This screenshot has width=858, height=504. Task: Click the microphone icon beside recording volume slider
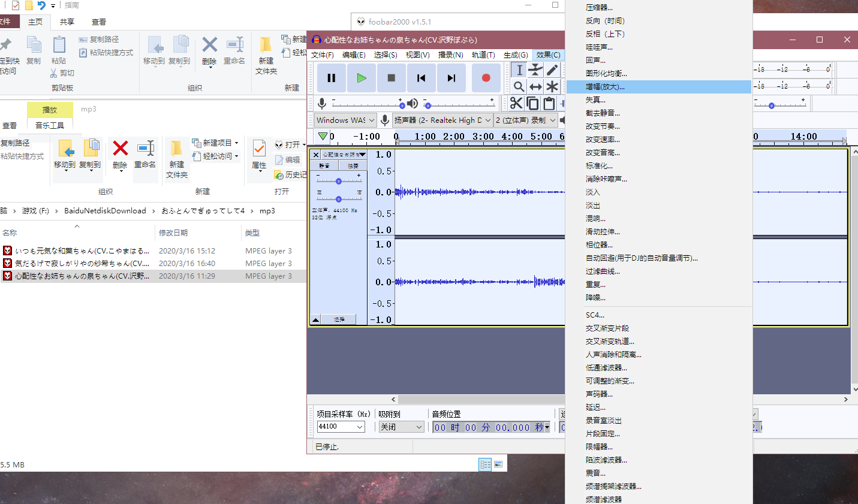[x=322, y=104]
